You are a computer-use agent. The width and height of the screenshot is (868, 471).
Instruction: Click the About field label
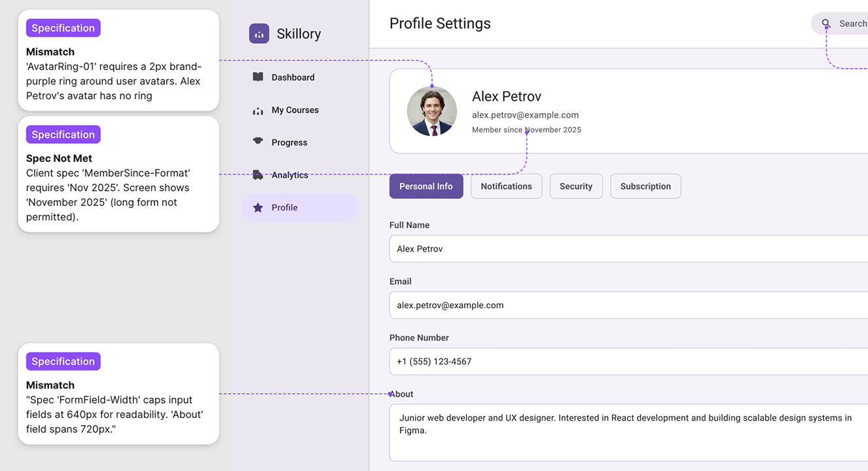coord(401,394)
